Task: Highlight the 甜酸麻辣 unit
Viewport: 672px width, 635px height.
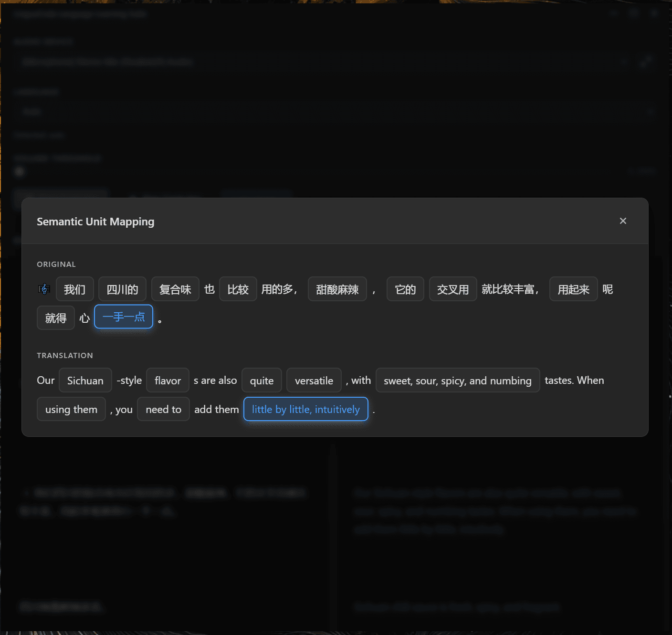Action: [x=337, y=289]
